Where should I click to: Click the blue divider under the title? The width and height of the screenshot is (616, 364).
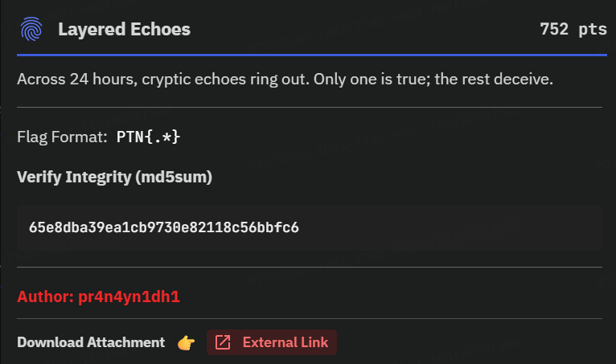point(312,55)
